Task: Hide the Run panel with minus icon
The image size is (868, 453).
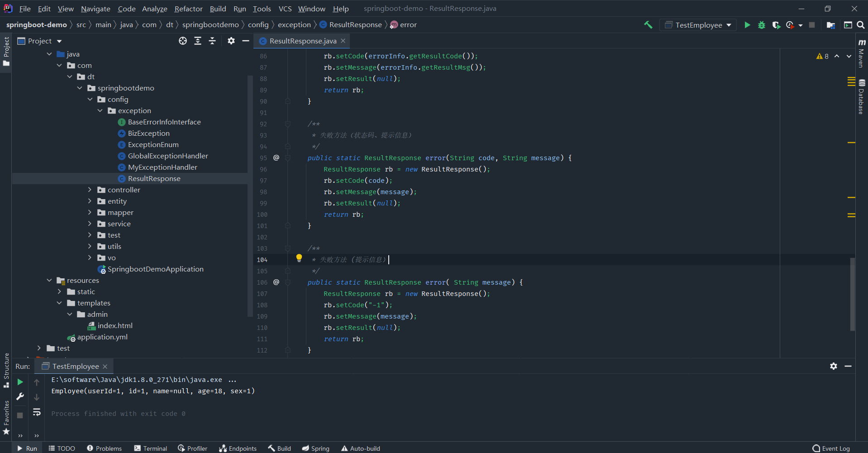Action: tap(848, 366)
